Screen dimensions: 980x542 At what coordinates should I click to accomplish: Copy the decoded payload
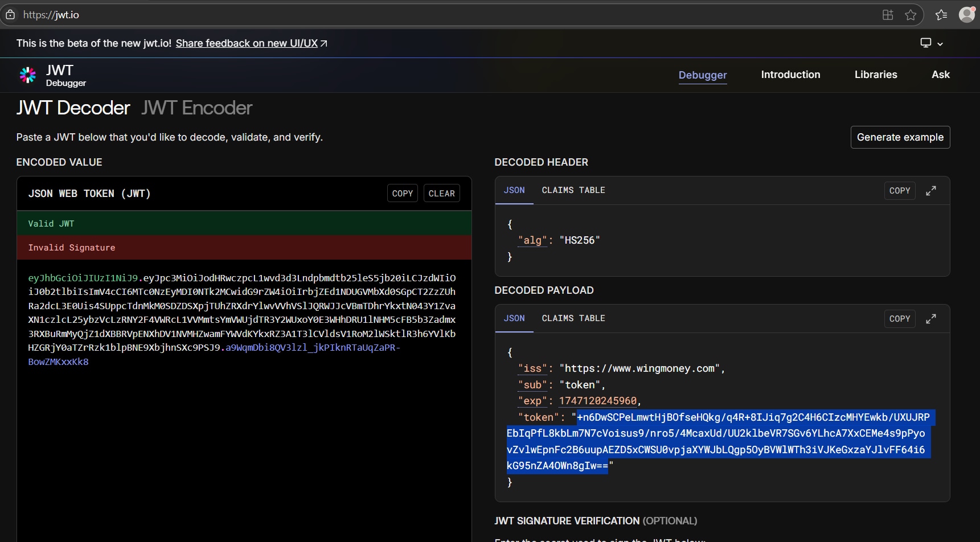coord(900,319)
